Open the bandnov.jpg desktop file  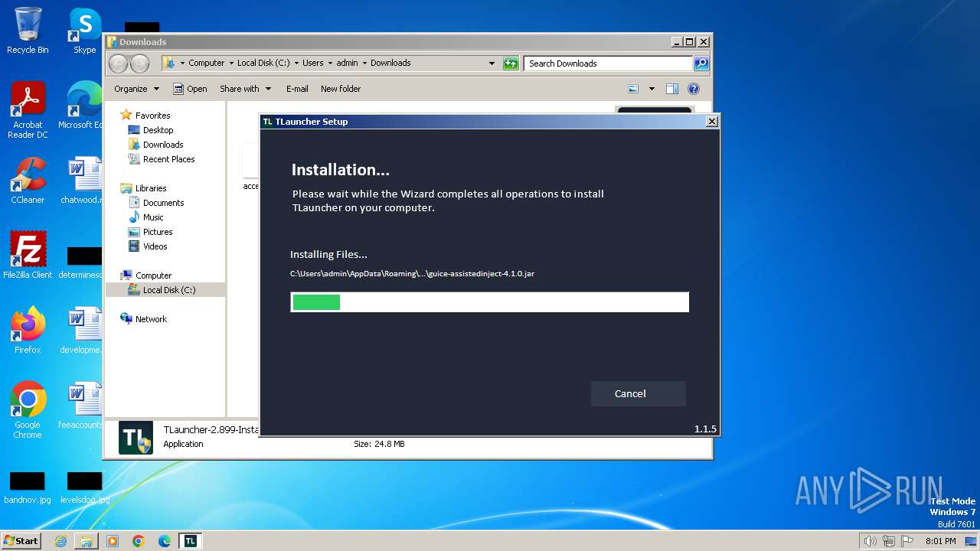click(x=28, y=488)
